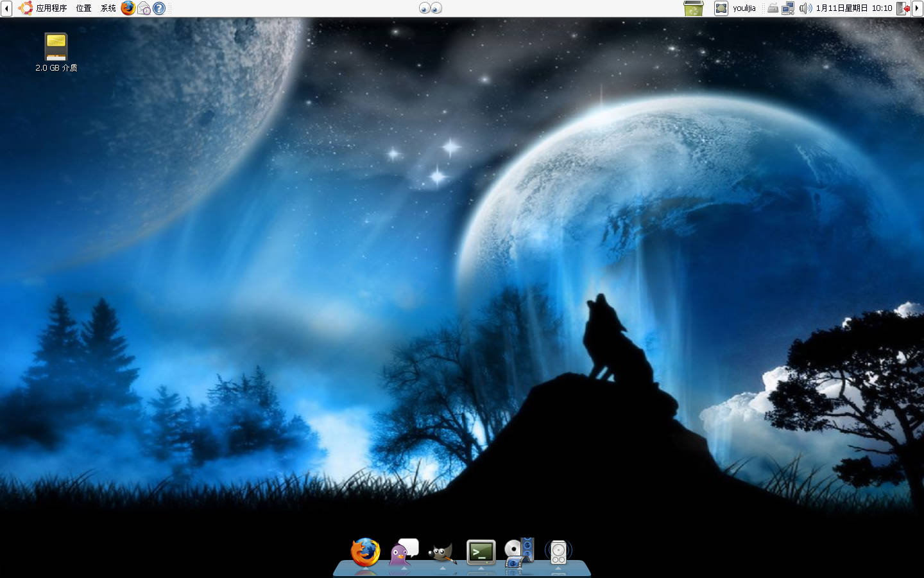Click the logout door icon
The height and width of the screenshot is (578, 924).
coord(903,8)
